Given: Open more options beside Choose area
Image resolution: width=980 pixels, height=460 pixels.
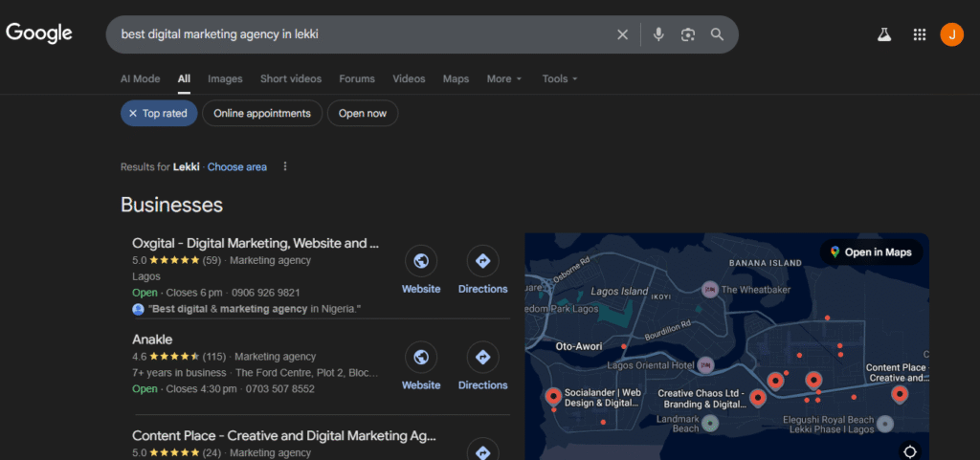Looking at the screenshot, I should [284, 166].
